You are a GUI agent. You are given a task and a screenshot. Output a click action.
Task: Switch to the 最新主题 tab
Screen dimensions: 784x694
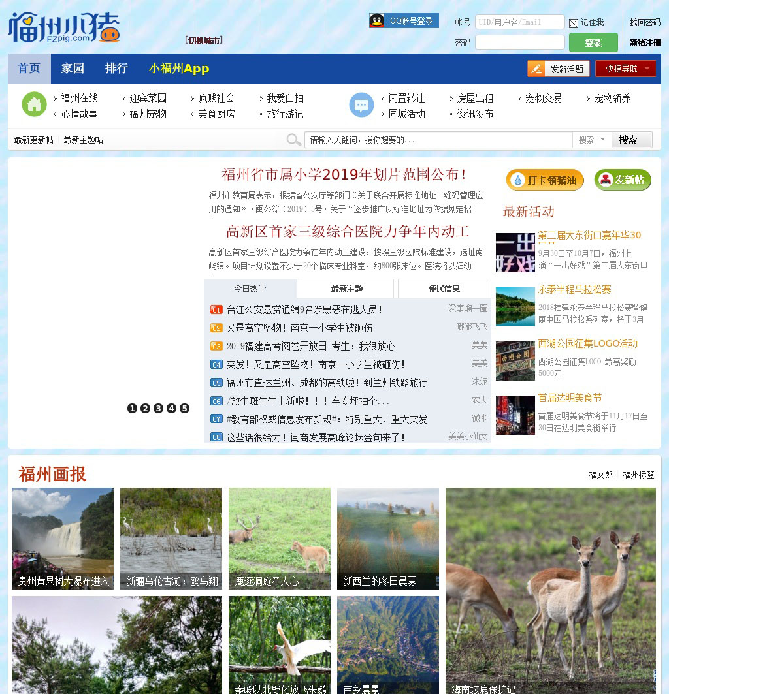(x=347, y=289)
